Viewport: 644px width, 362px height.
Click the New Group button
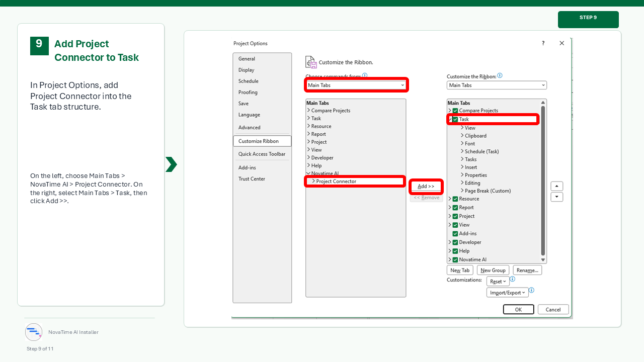coord(493,270)
